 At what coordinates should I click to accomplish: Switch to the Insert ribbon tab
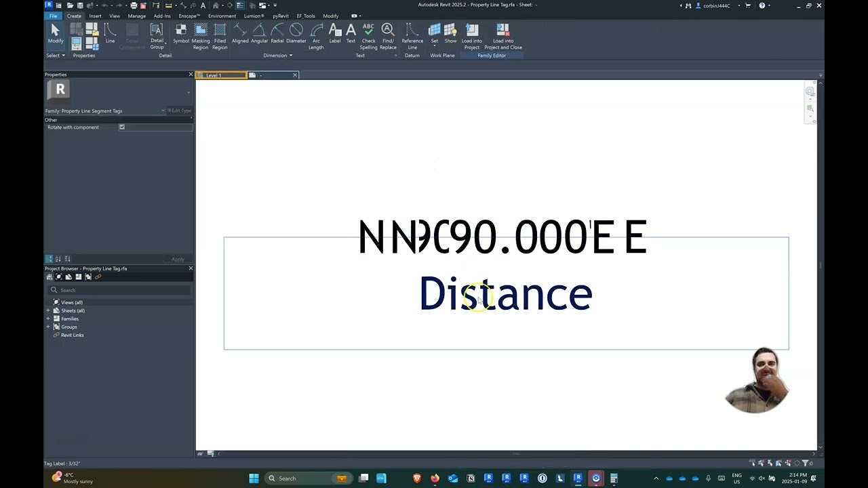coord(95,16)
